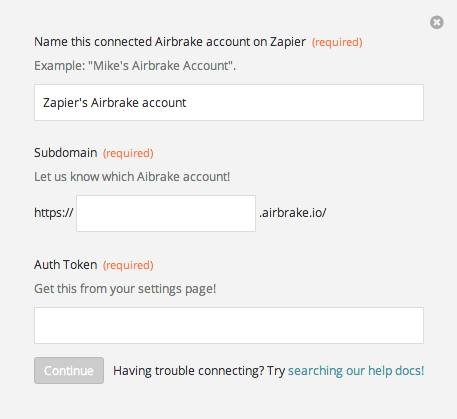The width and height of the screenshot is (457, 419).
Task: Click the empty gray dialog background
Action: pyautogui.click(x=229, y=402)
